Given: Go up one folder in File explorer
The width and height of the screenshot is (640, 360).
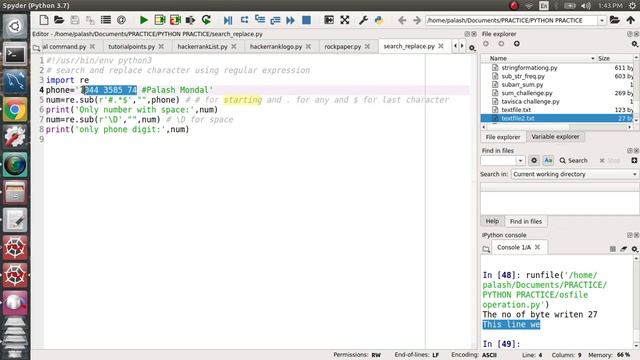Looking at the screenshot, I should (517, 44).
